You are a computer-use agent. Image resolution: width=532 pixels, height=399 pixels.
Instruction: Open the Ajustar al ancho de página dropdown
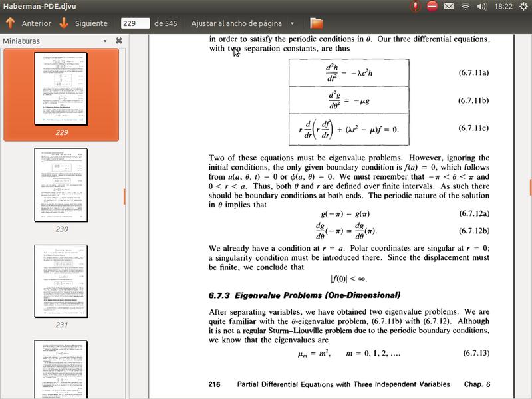tap(237, 23)
